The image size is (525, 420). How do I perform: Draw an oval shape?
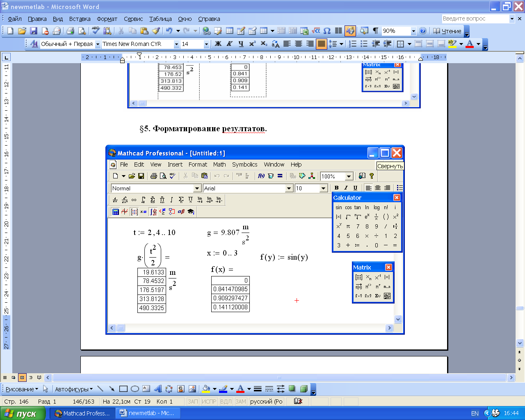tap(135, 389)
